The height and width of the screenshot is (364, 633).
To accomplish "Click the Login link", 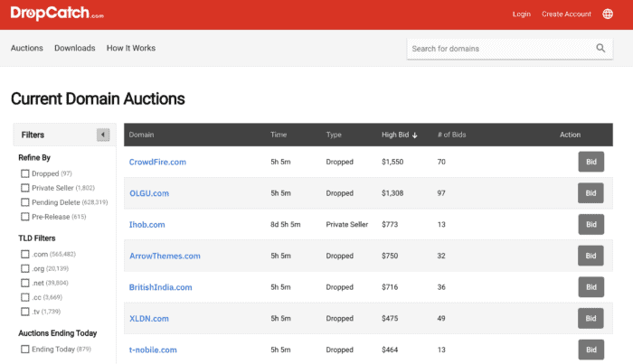I will [522, 14].
